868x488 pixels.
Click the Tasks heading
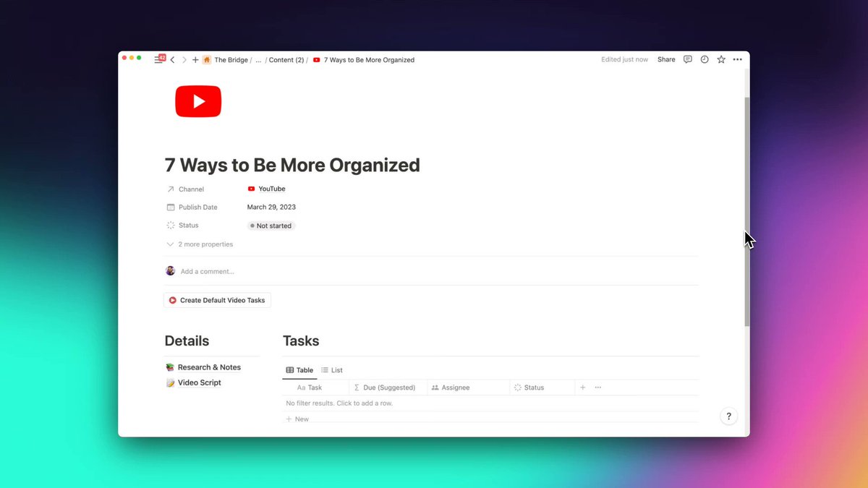pos(301,341)
